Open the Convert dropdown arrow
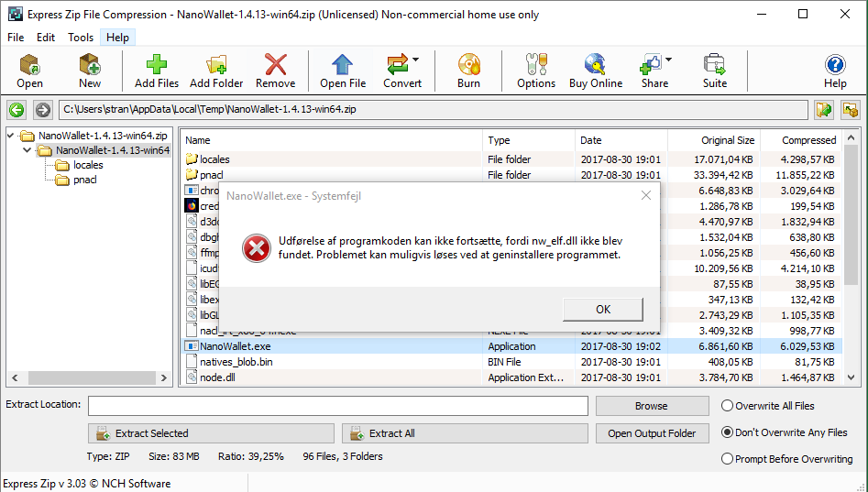 point(416,60)
